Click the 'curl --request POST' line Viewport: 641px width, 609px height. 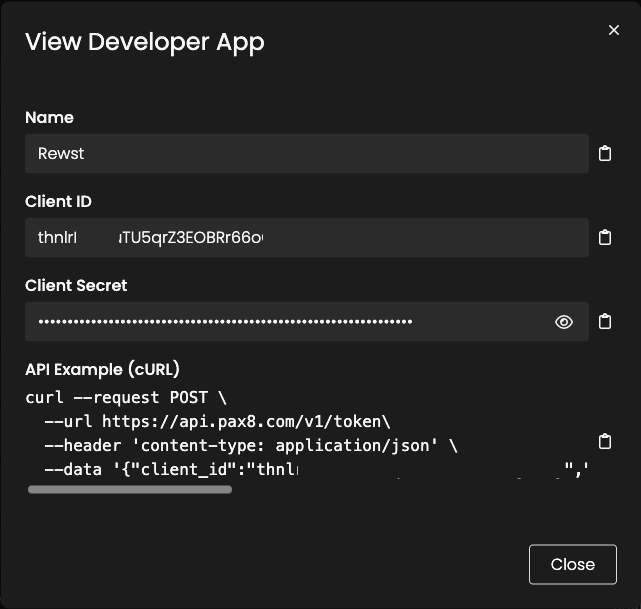pos(126,397)
